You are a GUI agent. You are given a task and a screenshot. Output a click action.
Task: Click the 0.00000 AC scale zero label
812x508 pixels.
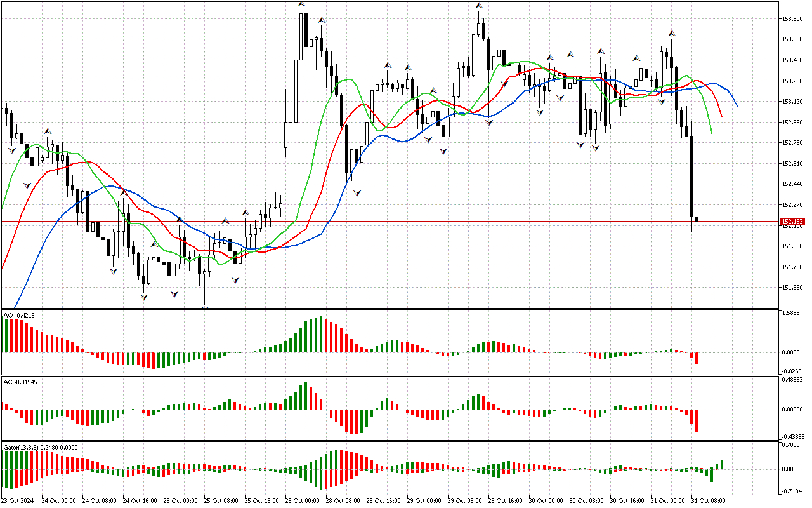[x=793, y=410]
